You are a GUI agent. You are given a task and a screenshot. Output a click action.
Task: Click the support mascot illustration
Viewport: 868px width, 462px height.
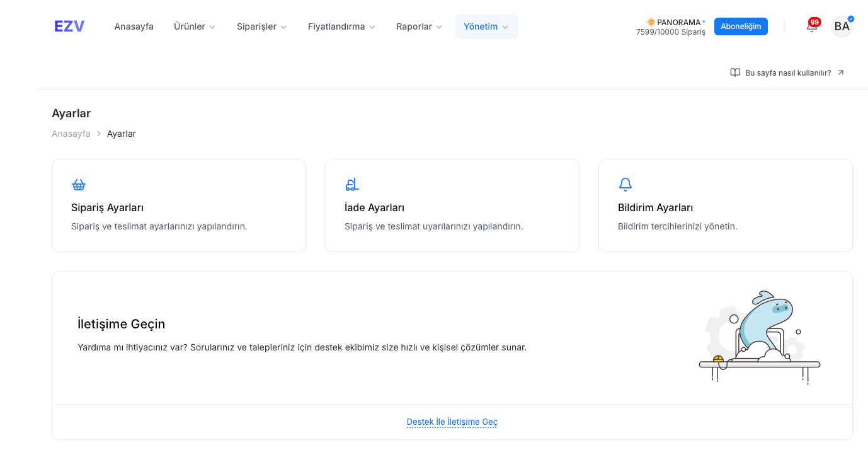(760, 337)
